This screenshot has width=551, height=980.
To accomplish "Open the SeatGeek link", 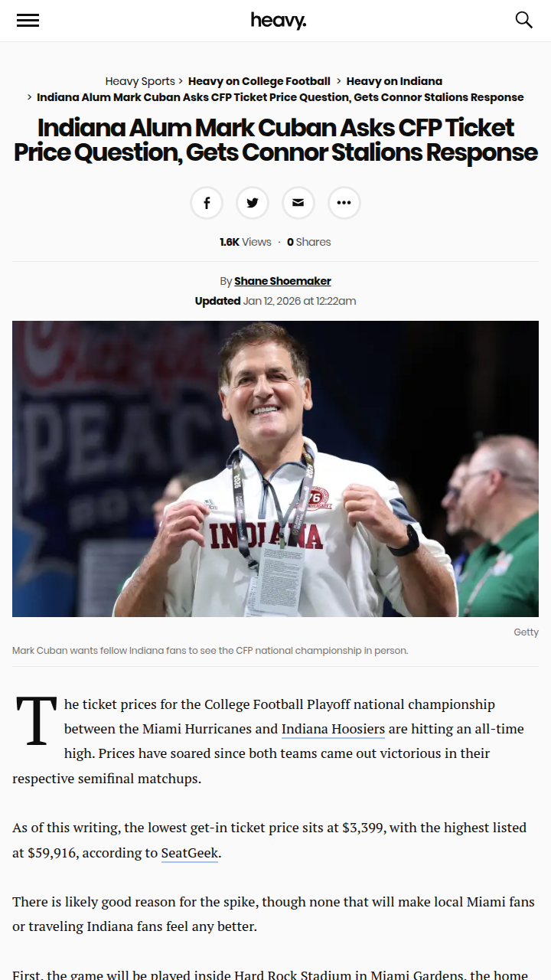I will tap(190, 852).
